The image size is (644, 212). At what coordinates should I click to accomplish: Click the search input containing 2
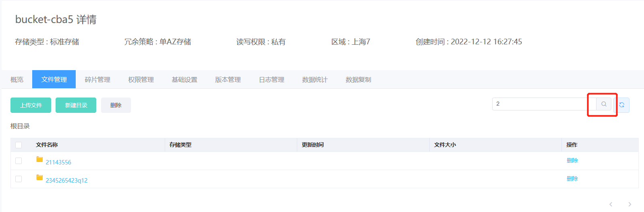coord(544,104)
